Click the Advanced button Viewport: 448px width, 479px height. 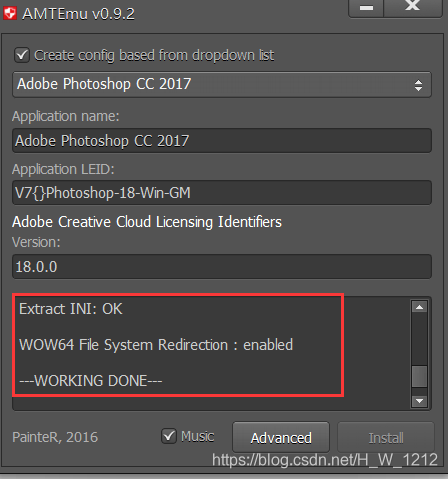[281, 437]
